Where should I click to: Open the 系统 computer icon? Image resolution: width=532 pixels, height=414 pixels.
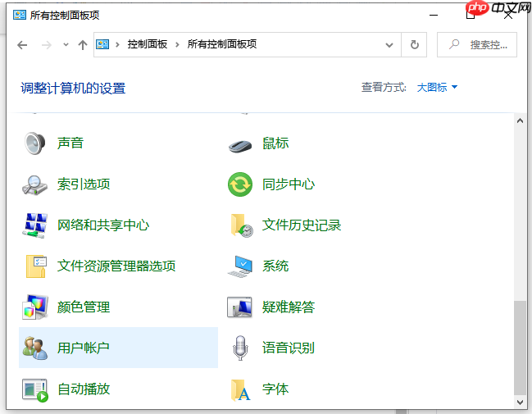240,266
